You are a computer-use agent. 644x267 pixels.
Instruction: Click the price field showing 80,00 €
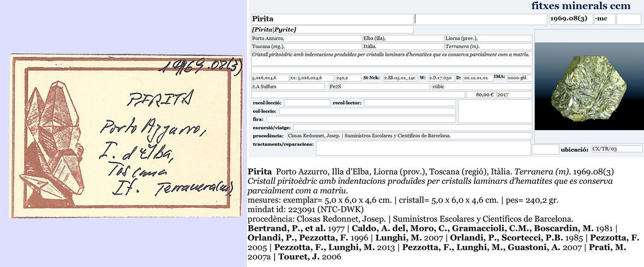coord(481,94)
